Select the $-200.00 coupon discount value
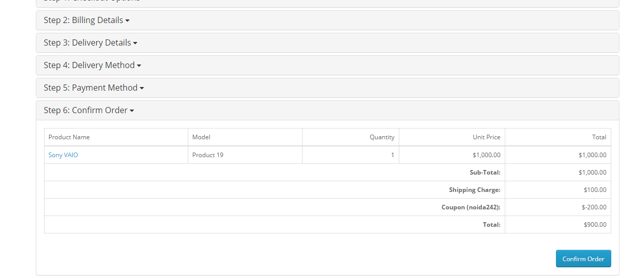The height and width of the screenshot is (278, 644). point(594,207)
